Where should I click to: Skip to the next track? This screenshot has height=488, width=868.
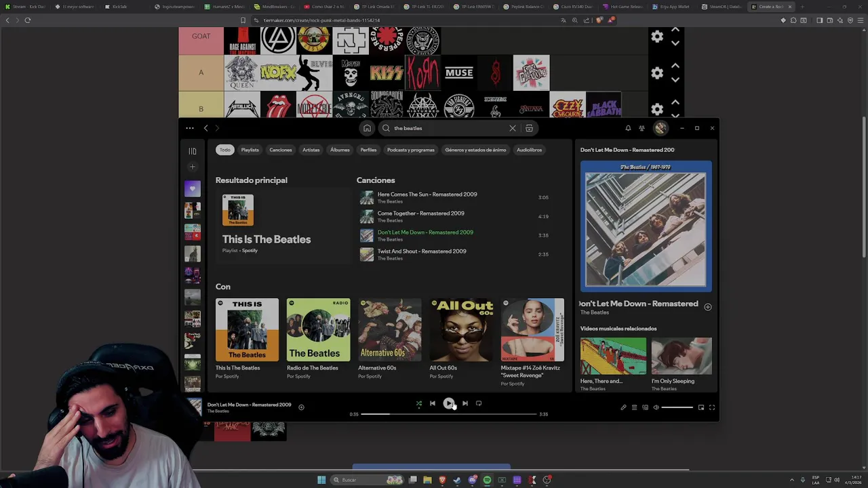coord(465,403)
